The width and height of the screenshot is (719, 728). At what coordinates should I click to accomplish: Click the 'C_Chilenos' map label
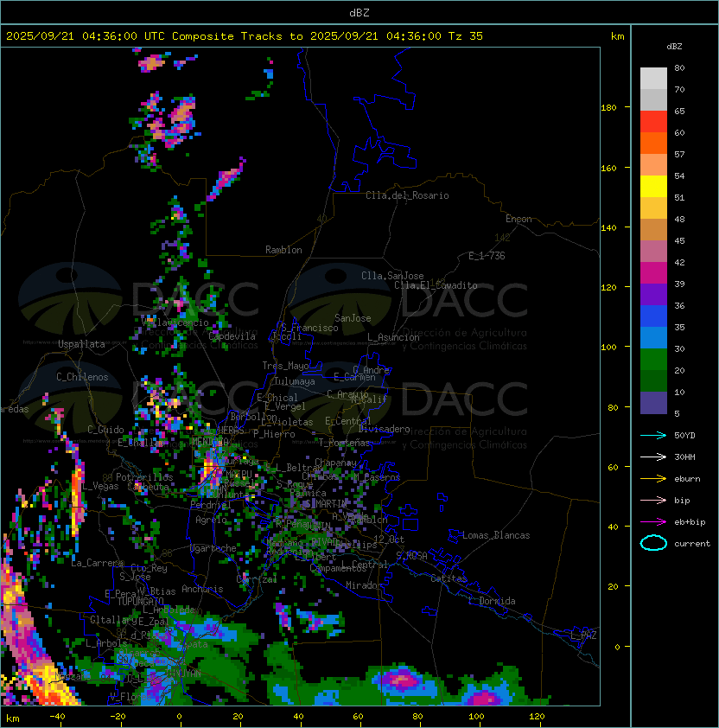pyautogui.click(x=82, y=377)
